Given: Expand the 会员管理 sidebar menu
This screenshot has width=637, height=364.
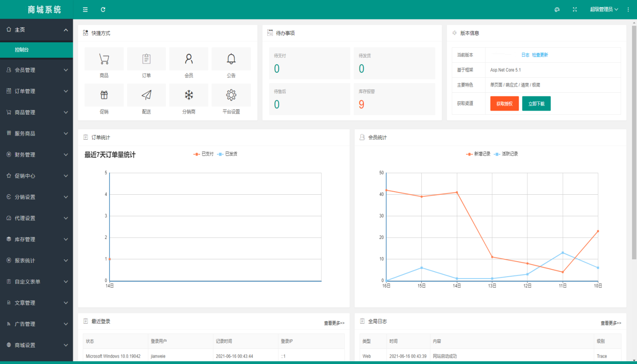Looking at the screenshot, I should (36, 70).
